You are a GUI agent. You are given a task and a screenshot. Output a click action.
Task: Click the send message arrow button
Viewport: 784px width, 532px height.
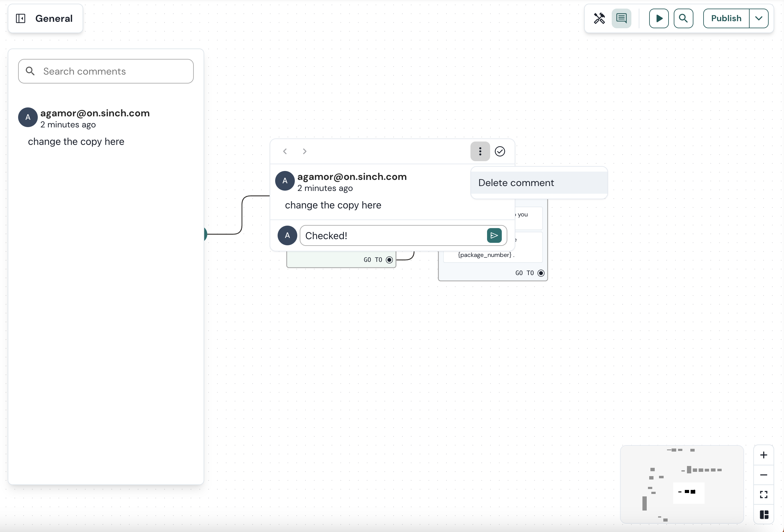(493, 235)
